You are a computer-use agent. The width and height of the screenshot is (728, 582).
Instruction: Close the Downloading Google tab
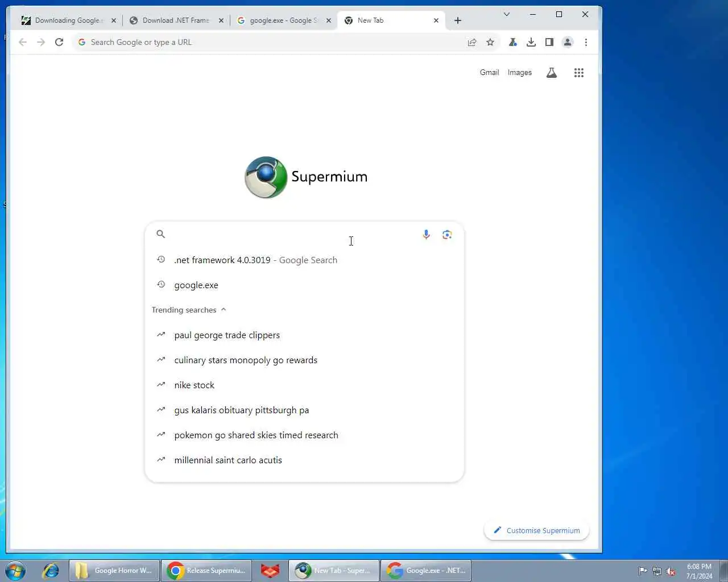pos(114,20)
